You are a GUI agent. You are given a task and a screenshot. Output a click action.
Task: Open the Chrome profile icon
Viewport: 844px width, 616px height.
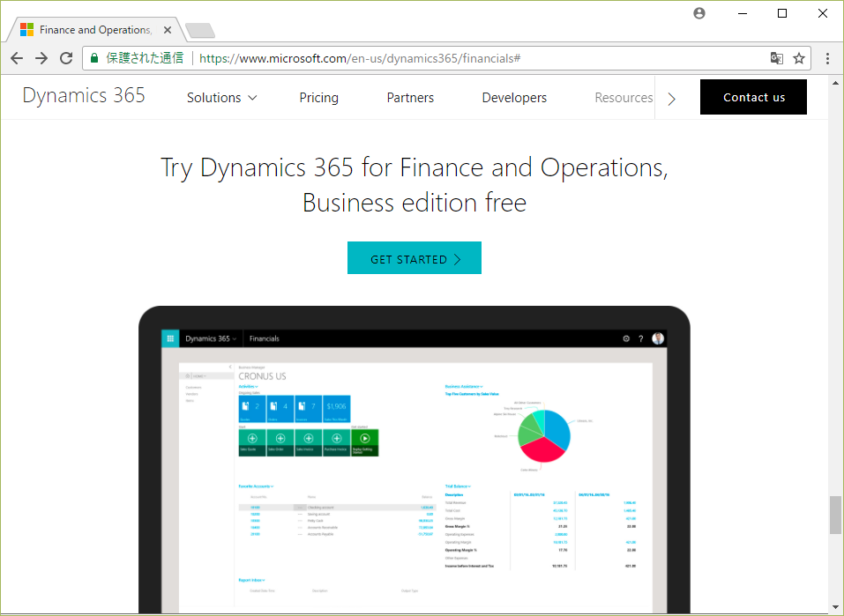(699, 13)
